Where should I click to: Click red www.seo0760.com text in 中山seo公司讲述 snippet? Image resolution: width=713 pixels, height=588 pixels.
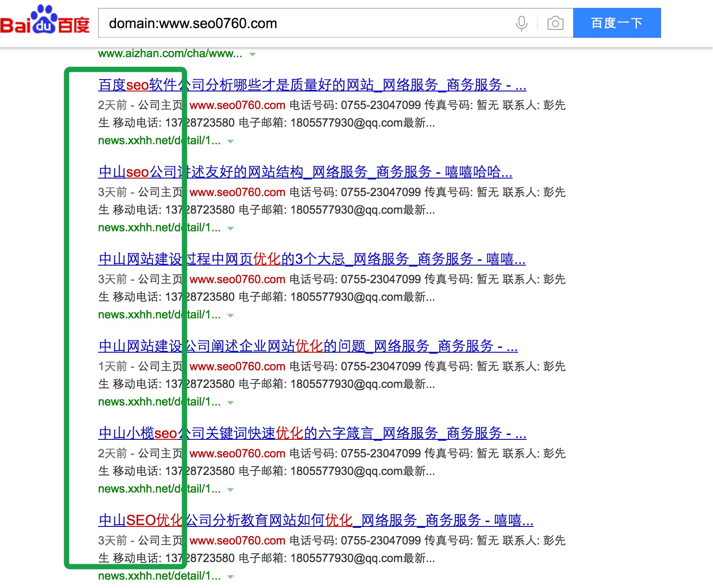click(238, 193)
